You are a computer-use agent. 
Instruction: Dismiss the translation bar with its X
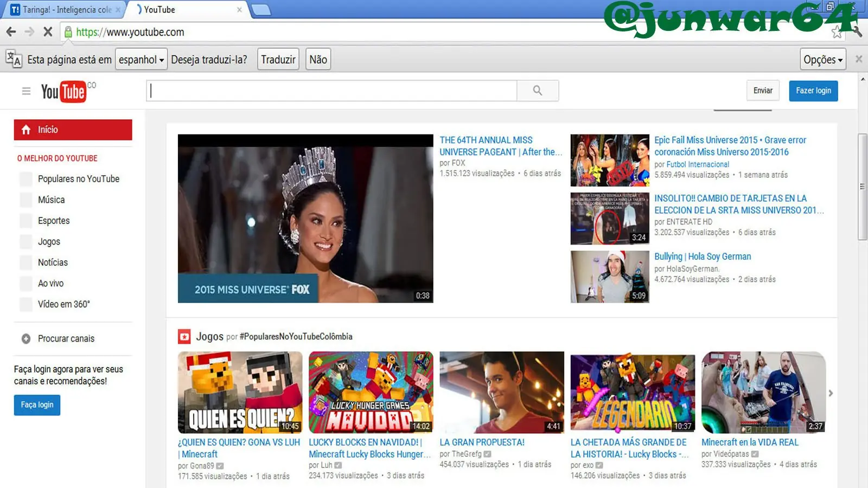pyautogui.click(x=859, y=59)
